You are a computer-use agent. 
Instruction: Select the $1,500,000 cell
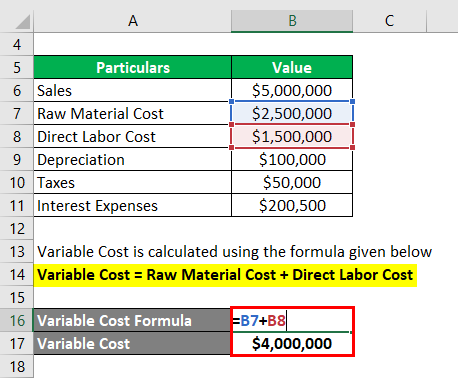[292, 136]
